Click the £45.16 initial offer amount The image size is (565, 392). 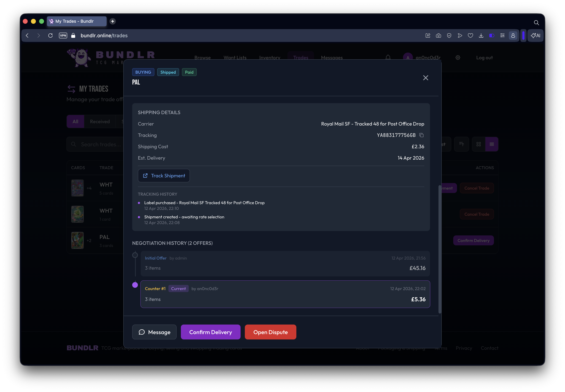point(417,268)
